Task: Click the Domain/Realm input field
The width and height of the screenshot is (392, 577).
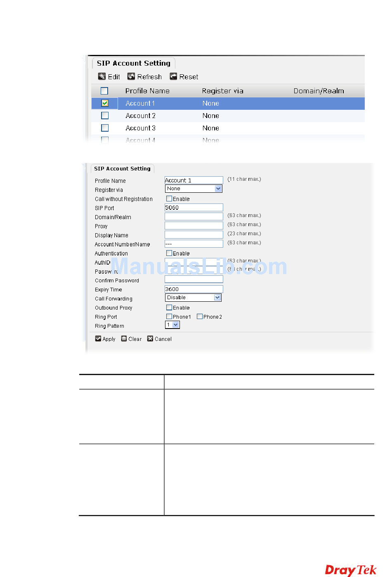Action: pyautogui.click(x=194, y=216)
